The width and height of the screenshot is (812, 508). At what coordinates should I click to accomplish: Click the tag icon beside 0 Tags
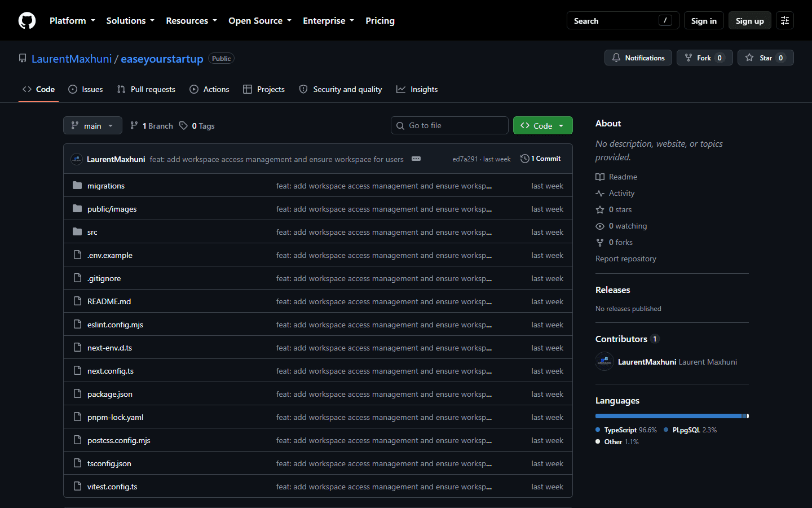coord(183,125)
